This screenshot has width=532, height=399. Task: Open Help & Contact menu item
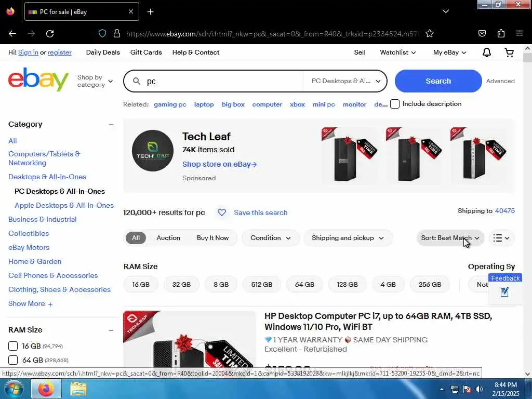click(x=196, y=52)
